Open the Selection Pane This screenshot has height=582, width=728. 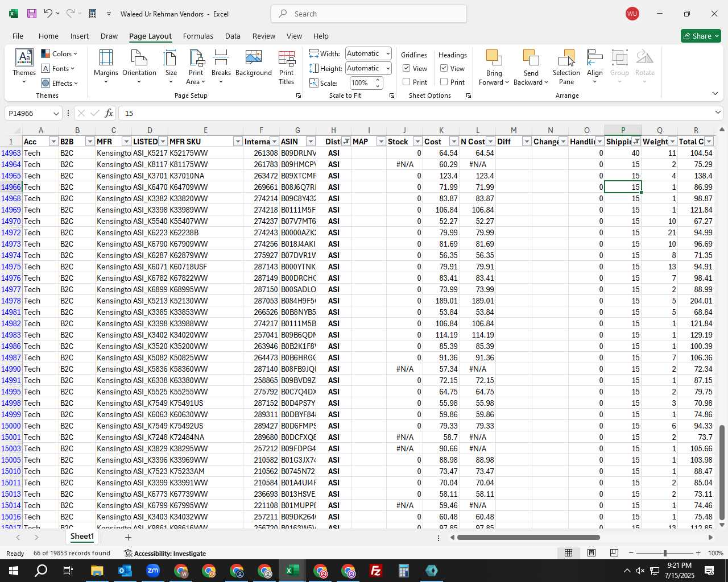point(566,67)
